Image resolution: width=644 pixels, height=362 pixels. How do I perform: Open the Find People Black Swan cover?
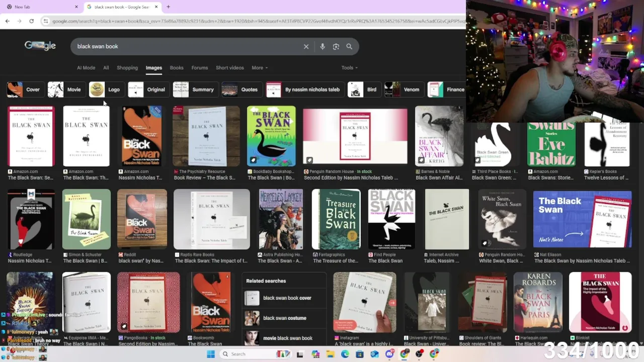(391, 219)
